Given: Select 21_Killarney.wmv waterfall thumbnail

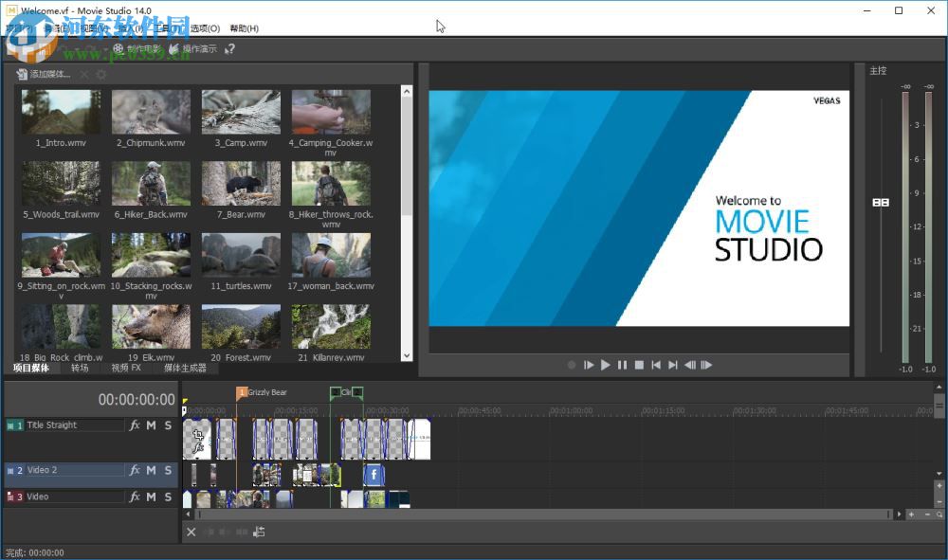Looking at the screenshot, I should pyautogui.click(x=331, y=326).
